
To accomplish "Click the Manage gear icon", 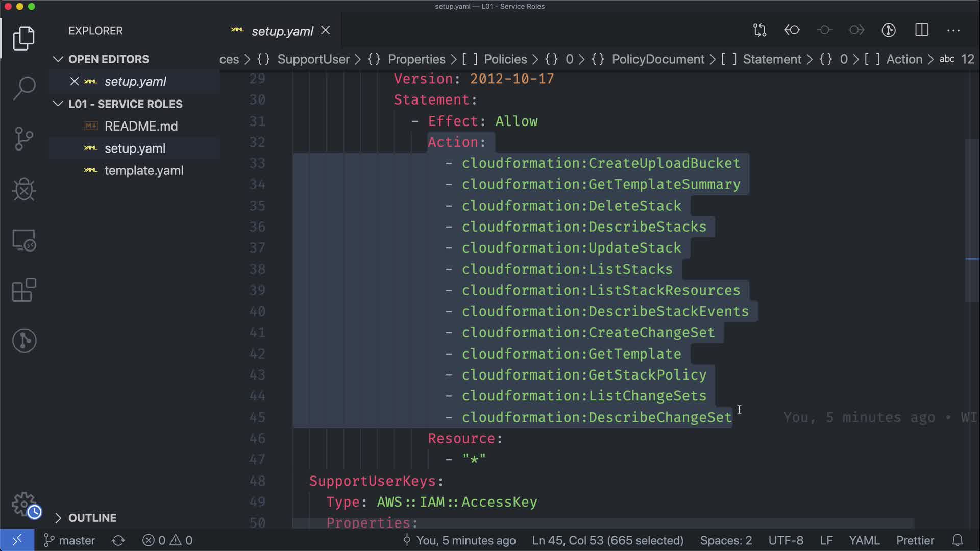I will [x=24, y=504].
